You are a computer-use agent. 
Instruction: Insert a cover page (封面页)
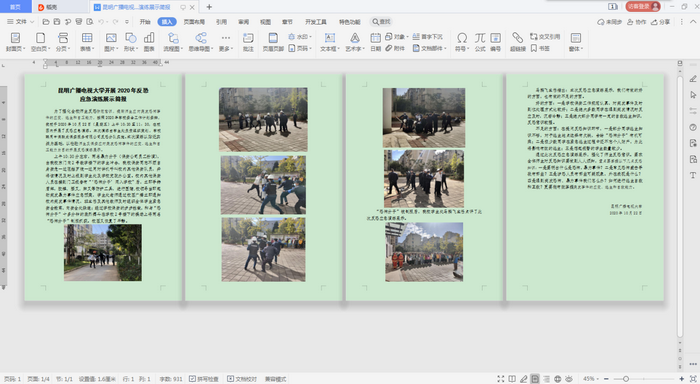click(x=16, y=42)
